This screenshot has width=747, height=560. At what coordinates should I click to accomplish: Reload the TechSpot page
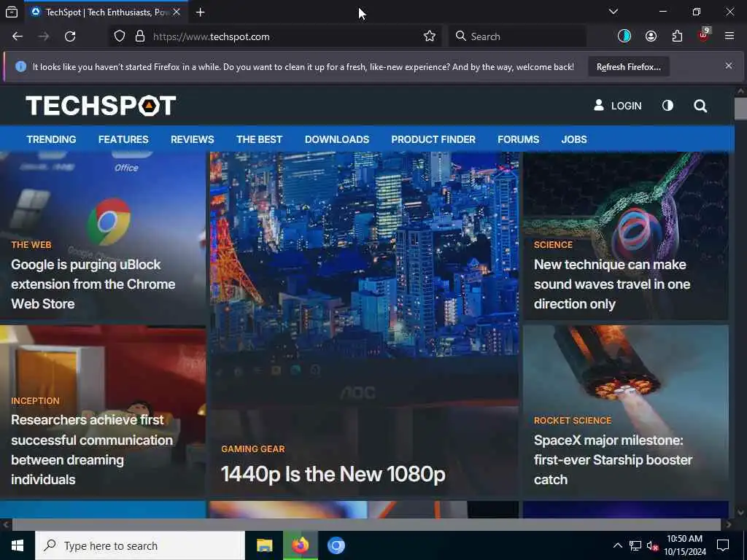[70, 36]
